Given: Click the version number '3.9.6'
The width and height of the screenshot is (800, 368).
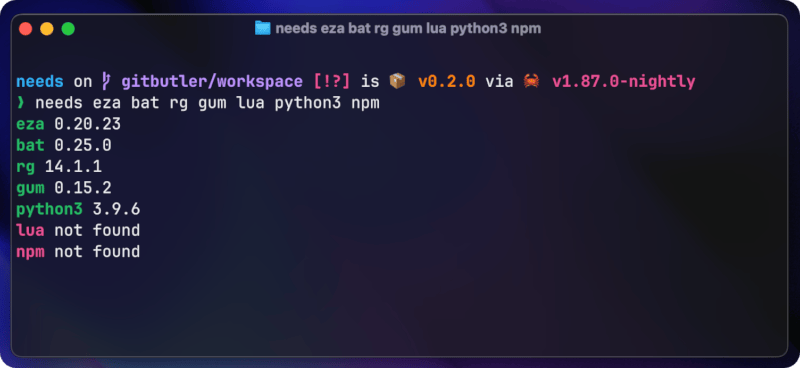Looking at the screenshot, I should pos(116,209).
